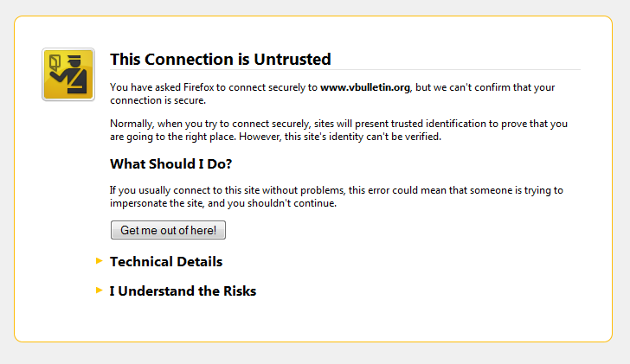Click the yellow arrow beside Technical Details
The height and width of the screenshot is (364, 630).
100,260
